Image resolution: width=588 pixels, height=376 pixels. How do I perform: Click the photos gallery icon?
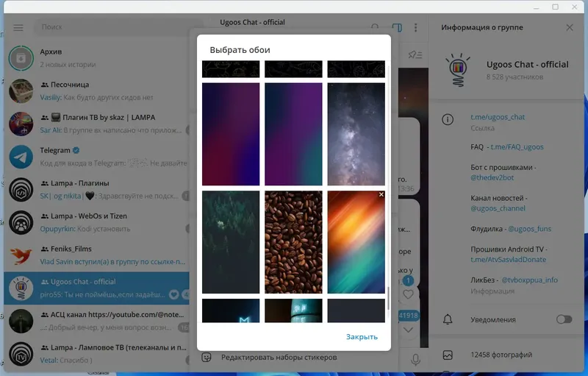448,355
